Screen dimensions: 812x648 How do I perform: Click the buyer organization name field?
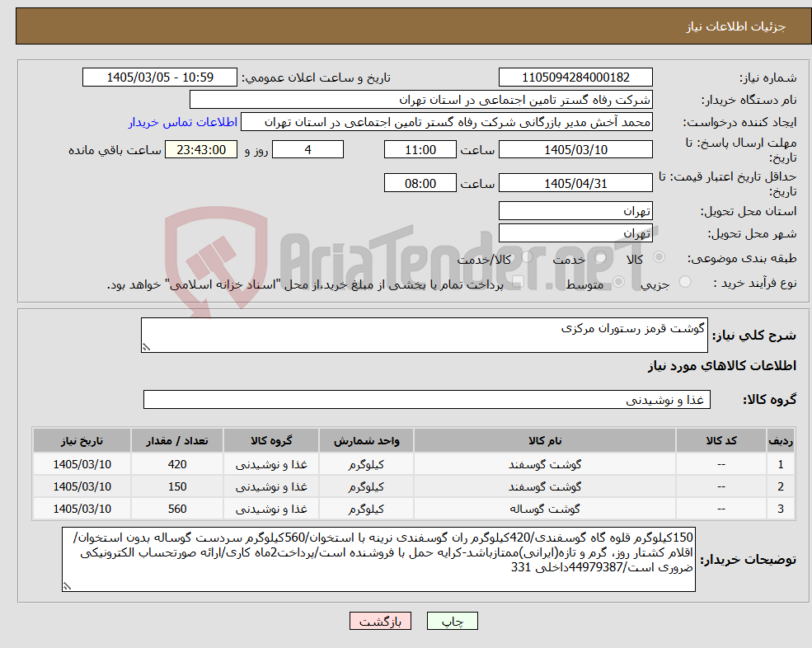pyautogui.click(x=421, y=100)
